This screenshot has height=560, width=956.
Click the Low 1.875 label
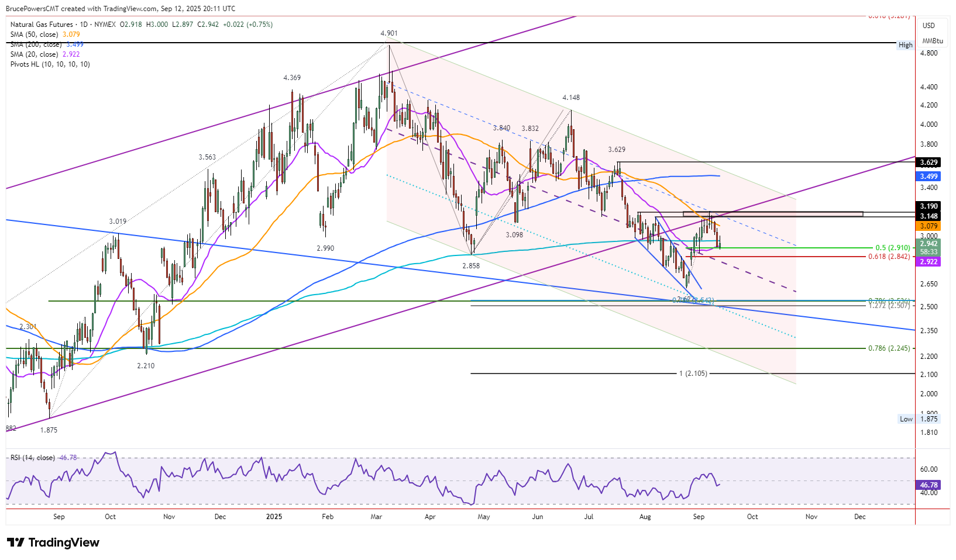tap(919, 419)
